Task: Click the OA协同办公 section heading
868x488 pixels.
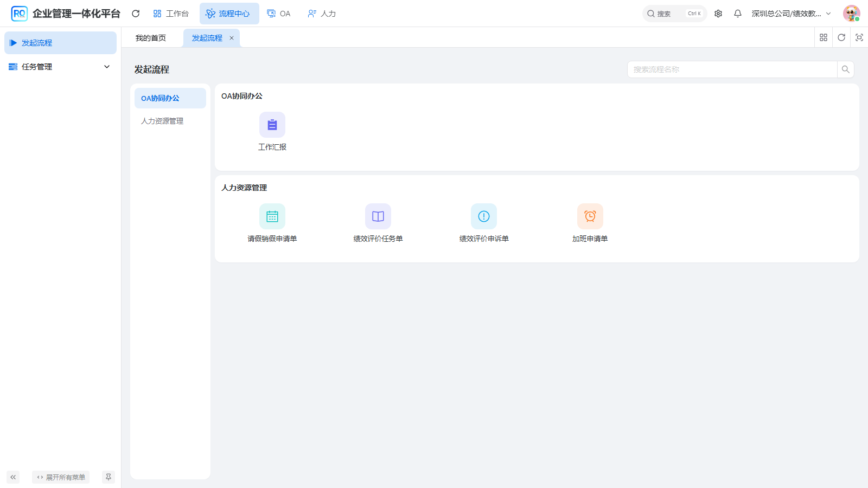Action: pyautogui.click(x=242, y=96)
